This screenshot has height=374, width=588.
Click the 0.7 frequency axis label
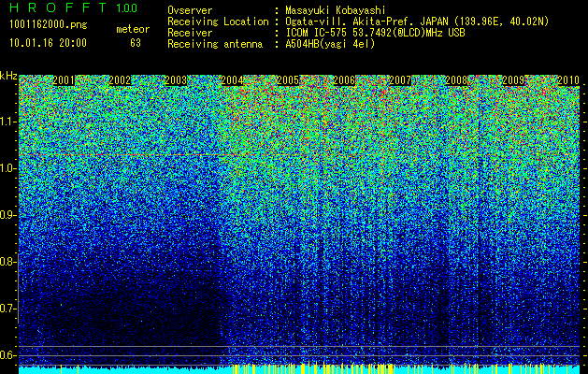coord(7,309)
